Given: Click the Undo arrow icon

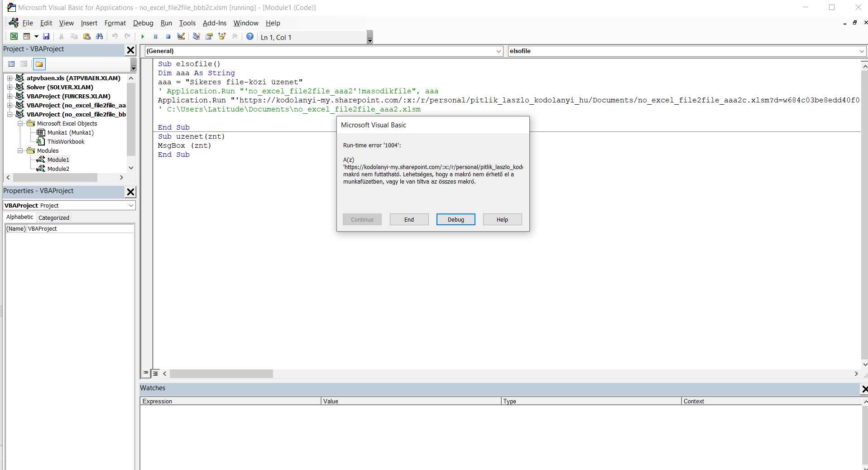Looking at the screenshot, I should (115, 37).
